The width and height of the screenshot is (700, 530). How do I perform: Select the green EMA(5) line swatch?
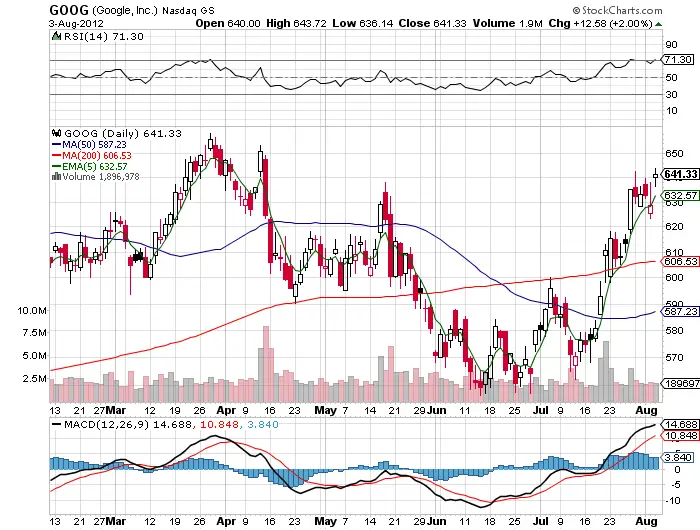point(57,166)
